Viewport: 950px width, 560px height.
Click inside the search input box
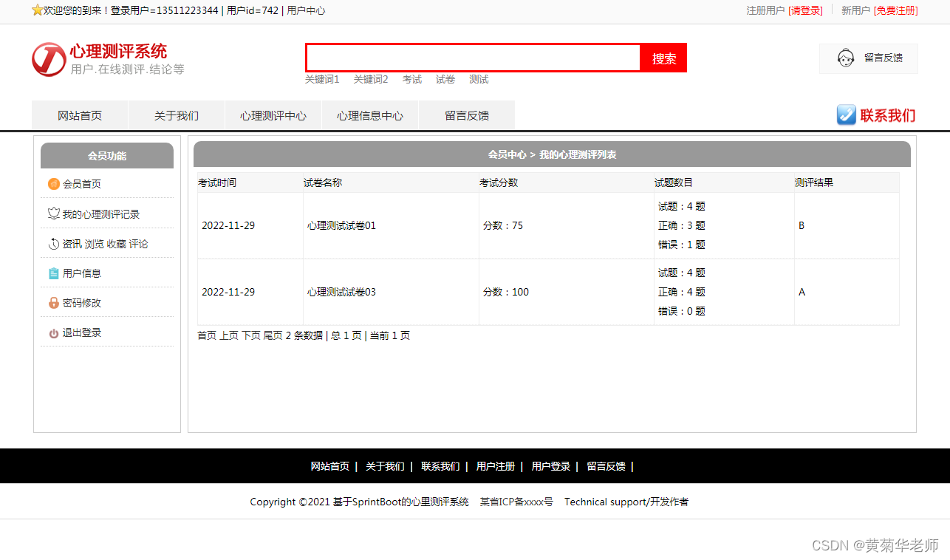pyautogui.click(x=473, y=58)
